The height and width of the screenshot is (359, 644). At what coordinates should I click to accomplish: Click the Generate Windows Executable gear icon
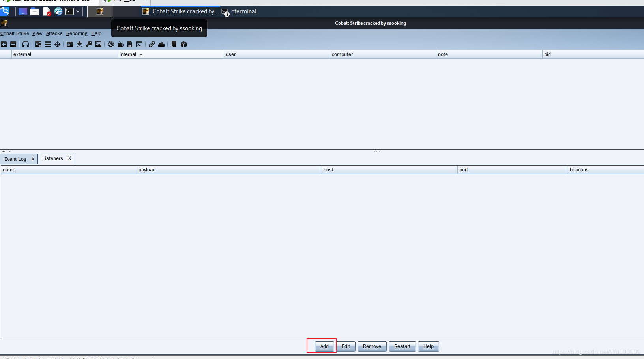point(111,45)
